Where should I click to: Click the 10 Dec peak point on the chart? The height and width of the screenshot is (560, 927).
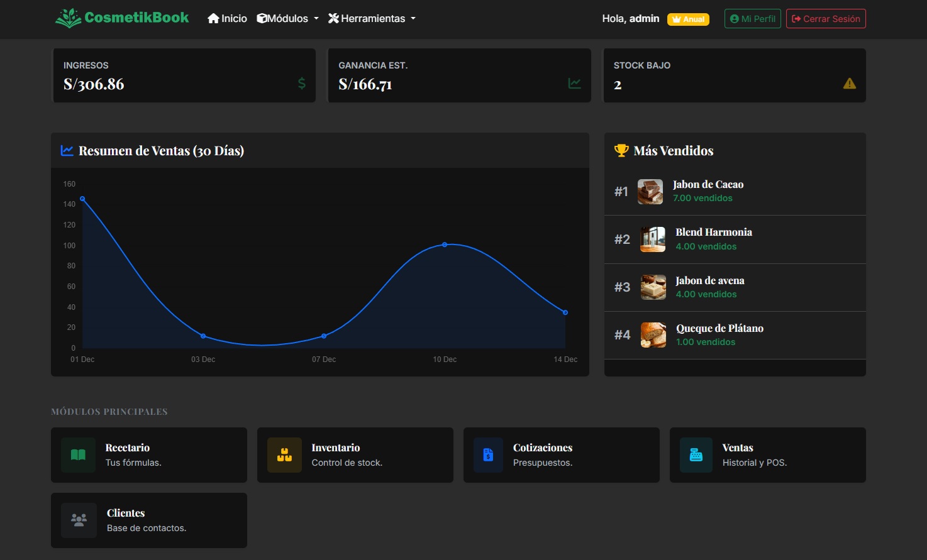(x=445, y=244)
